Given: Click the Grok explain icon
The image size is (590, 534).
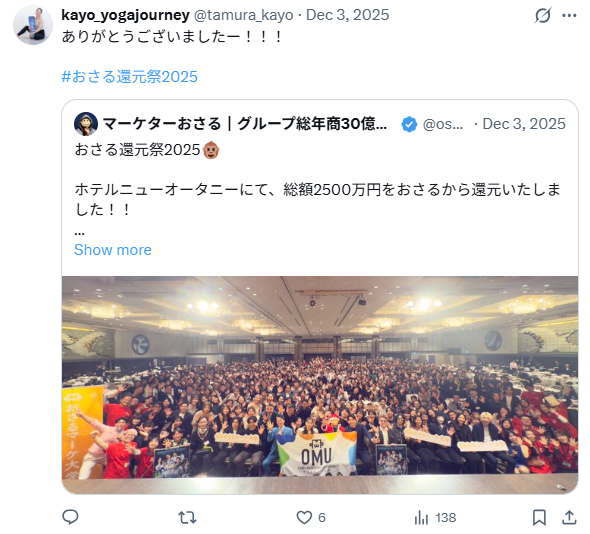Looking at the screenshot, I should (x=543, y=15).
